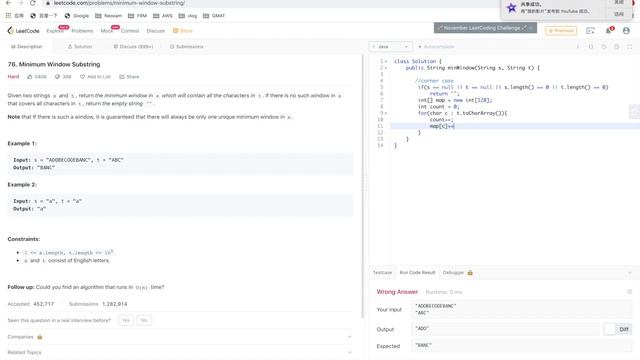Open editor settings gear
Image resolution: width=640 pixels, height=360 pixels.
point(617,47)
